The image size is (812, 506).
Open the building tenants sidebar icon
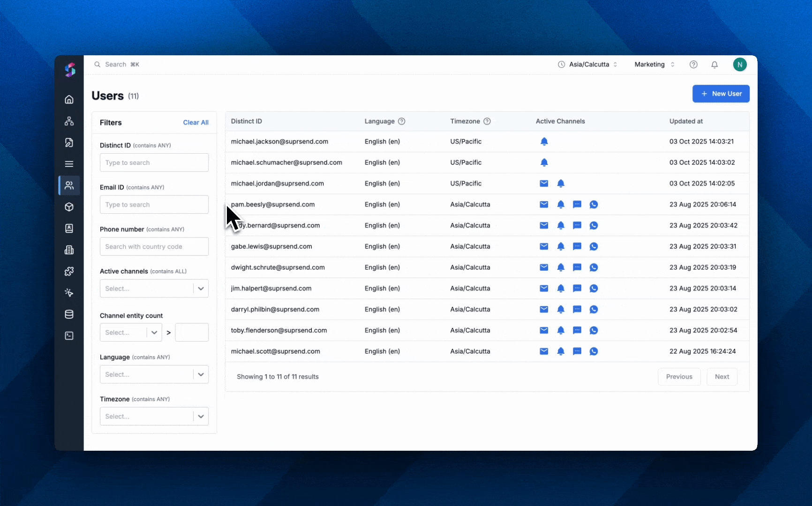point(69,250)
